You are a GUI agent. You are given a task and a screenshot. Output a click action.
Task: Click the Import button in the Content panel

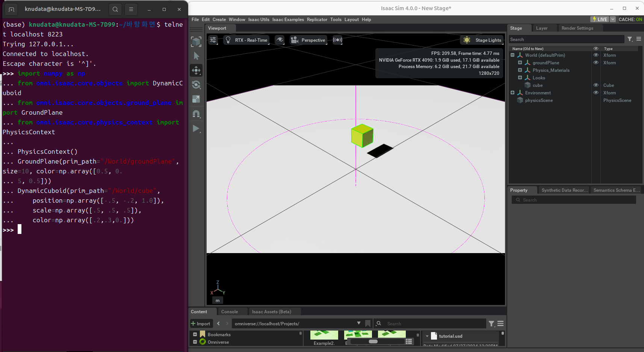(201, 323)
